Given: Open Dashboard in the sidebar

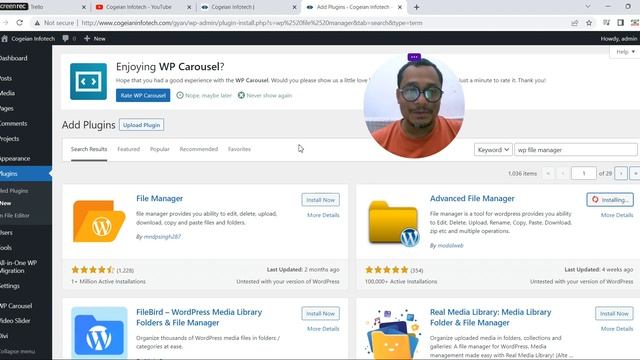Looking at the screenshot, I should click(x=14, y=58).
